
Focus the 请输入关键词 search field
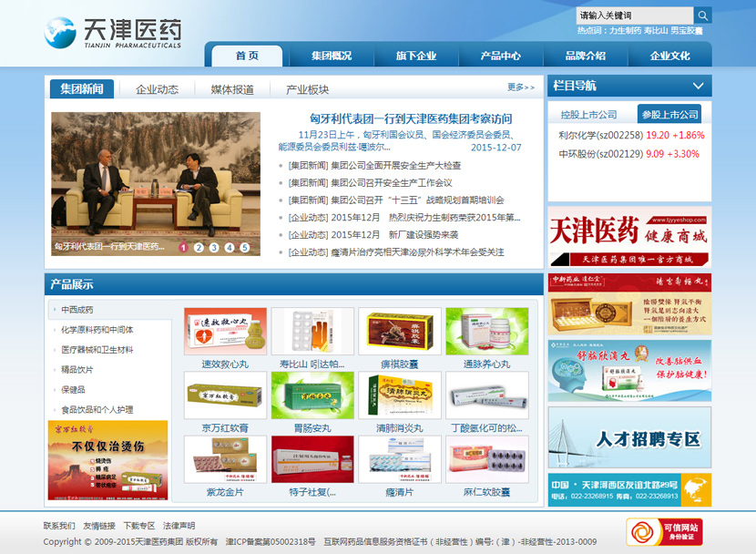pyautogui.click(x=635, y=15)
